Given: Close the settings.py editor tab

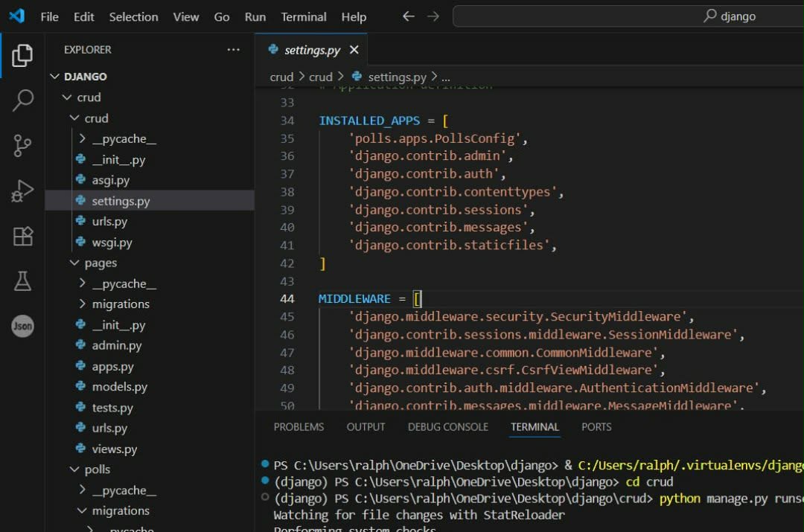Looking at the screenshot, I should (x=354, y=50).
